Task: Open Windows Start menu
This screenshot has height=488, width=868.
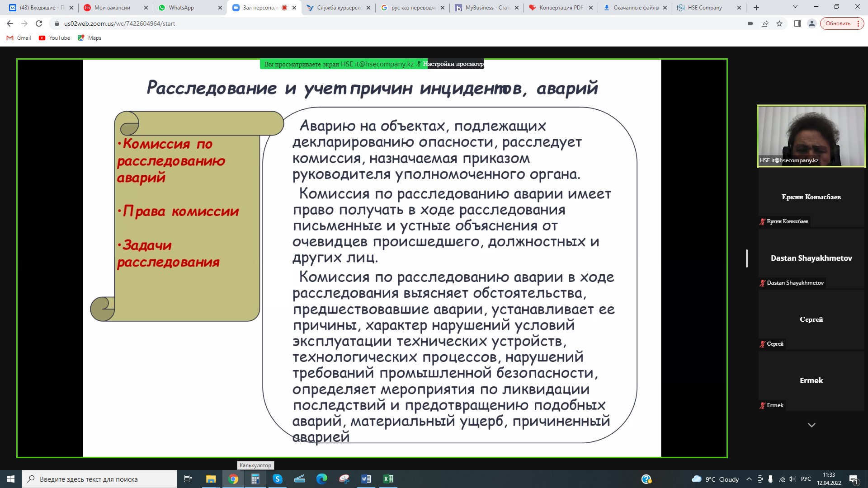Action: 11,479
